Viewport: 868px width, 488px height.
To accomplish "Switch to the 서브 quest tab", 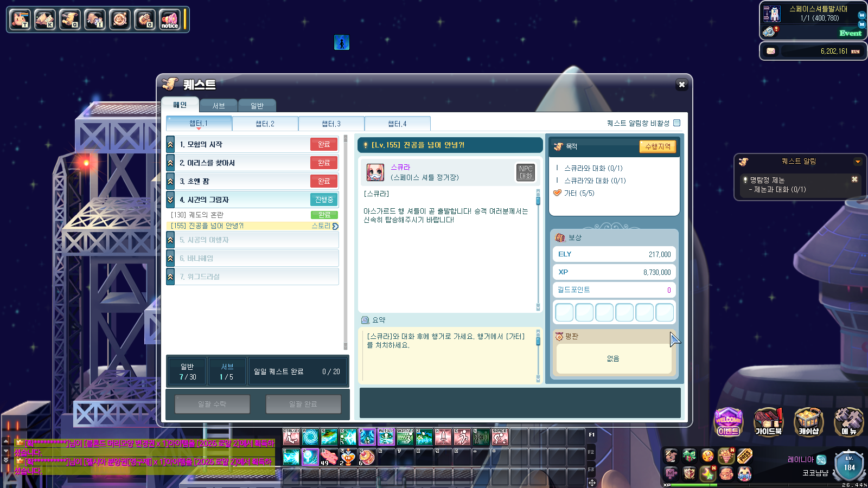I will click(x=219, y=106).
